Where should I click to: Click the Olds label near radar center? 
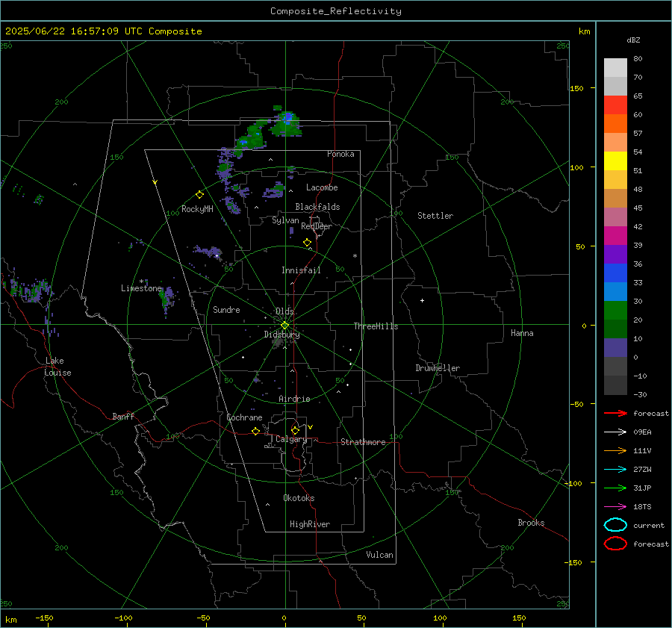tap(284, 311)
